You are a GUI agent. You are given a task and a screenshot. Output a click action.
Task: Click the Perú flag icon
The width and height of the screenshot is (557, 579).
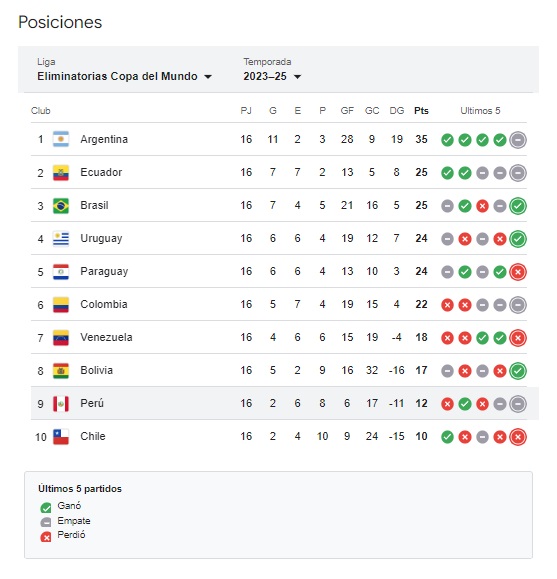[x=61, y=404]
